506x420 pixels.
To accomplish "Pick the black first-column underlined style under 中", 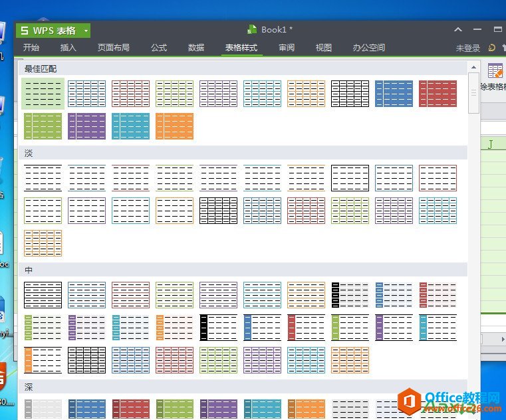I will click(219, 328).
